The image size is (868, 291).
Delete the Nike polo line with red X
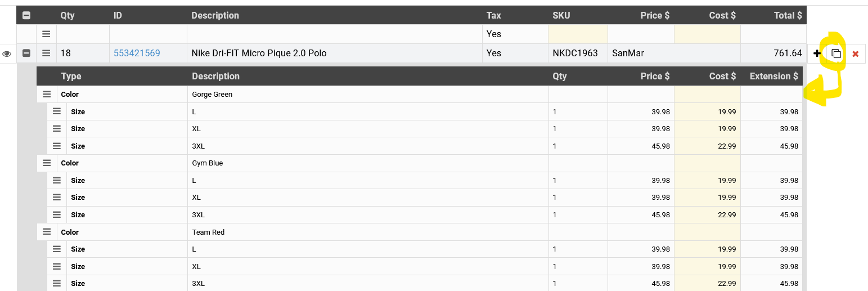[x=855, y=54]
